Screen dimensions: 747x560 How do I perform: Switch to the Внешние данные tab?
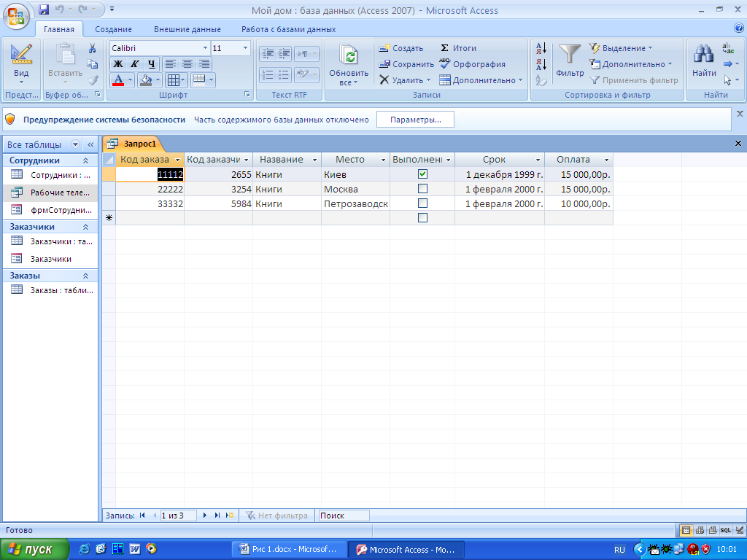tap(187, 29)
